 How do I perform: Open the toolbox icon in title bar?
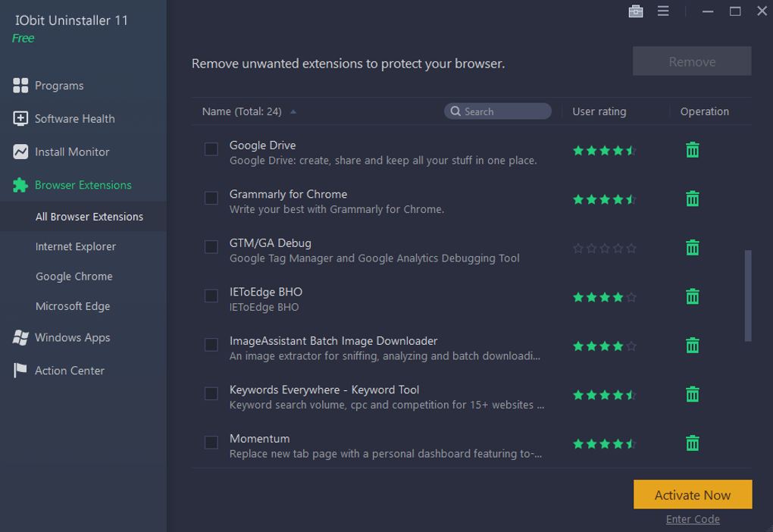[635, 11]
